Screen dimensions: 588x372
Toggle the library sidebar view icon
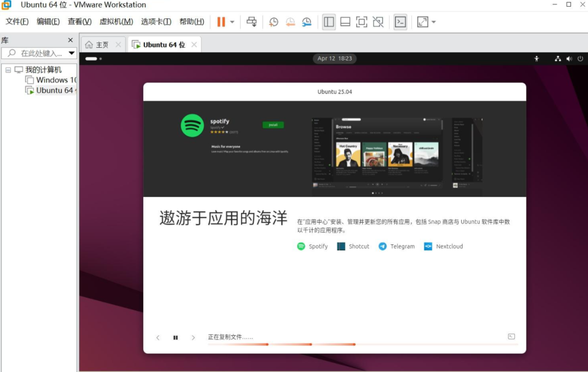click(x=329, y=22)
